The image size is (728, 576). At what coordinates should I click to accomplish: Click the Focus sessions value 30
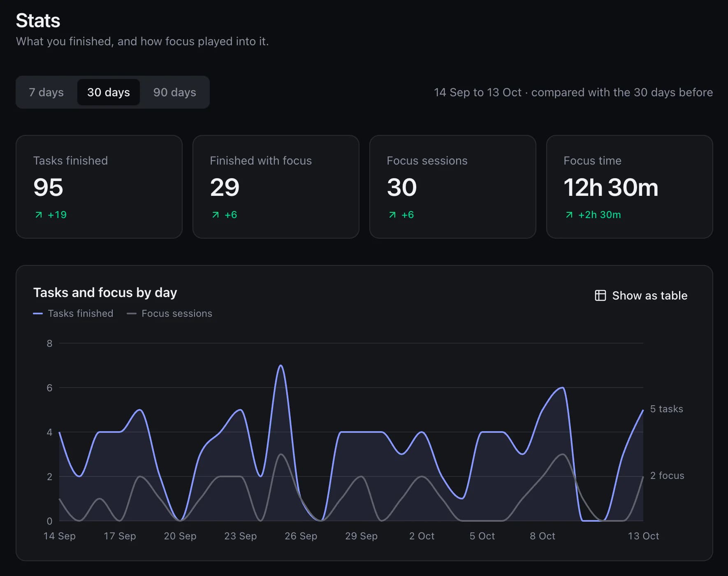coord(402,188)
